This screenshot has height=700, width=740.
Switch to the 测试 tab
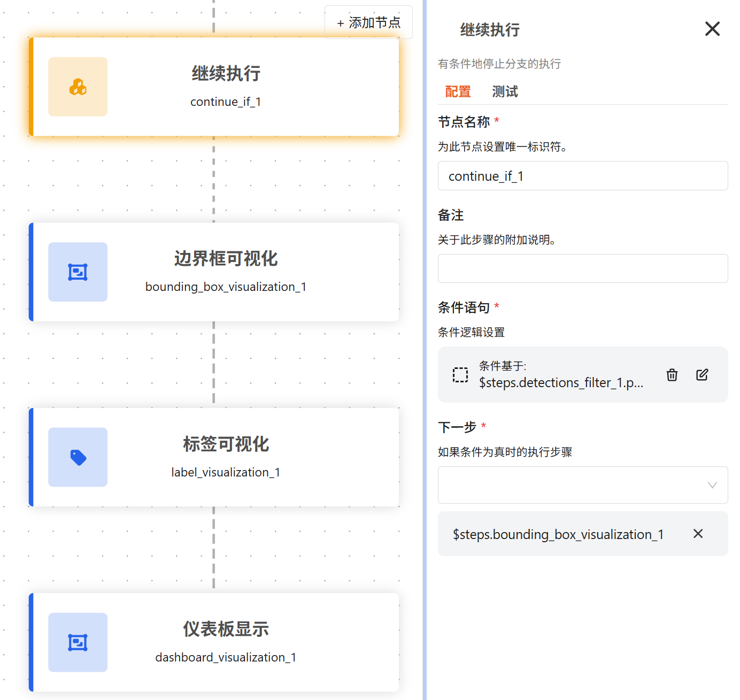click(x=505, y=92)
